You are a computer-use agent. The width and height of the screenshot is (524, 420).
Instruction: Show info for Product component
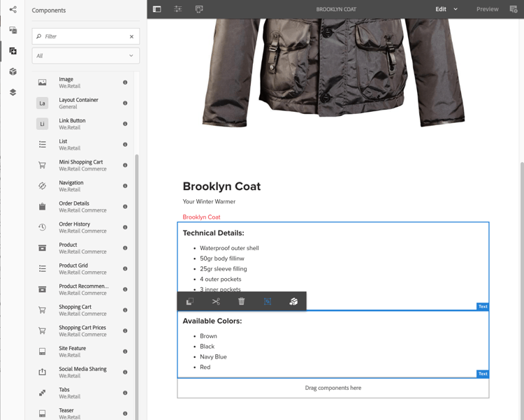125,248
